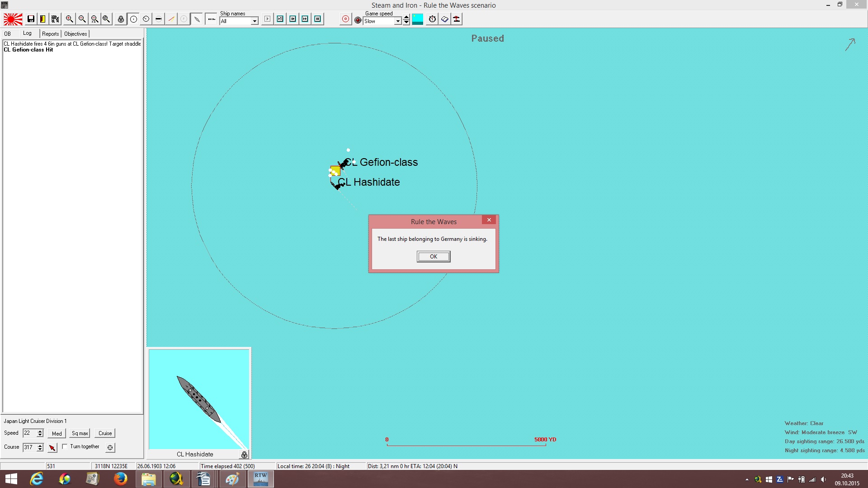Switch to the Objectives tab
The image size is (868, 488).
coord(75,34)
